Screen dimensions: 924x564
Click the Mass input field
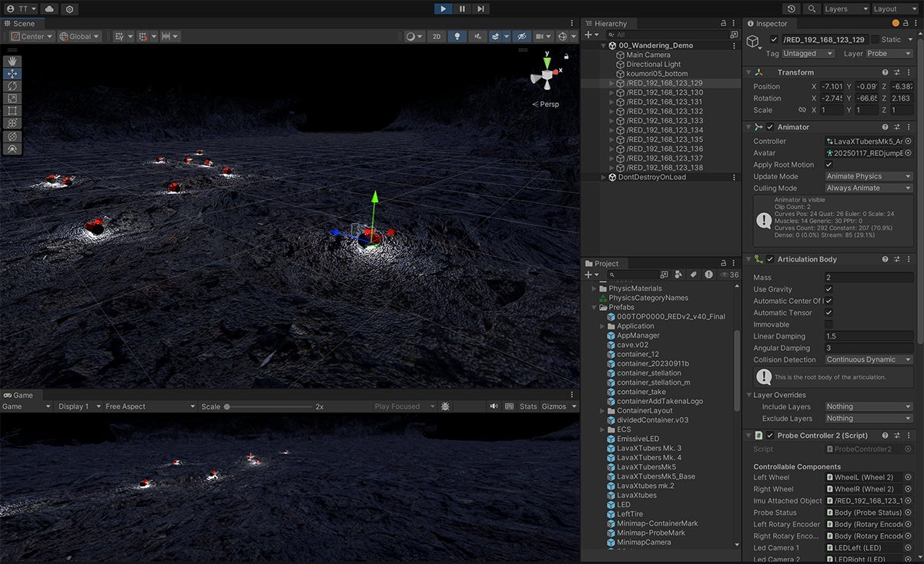click(x=869, y=277)
